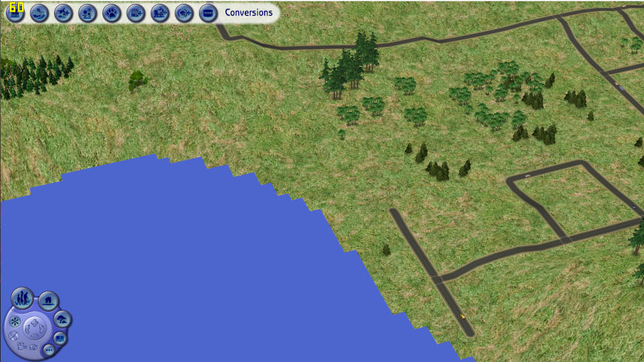This screenshot has height=362, width=644.
Task: Toggle the camera tilt angle button
Action: click(x=14, y=336)
